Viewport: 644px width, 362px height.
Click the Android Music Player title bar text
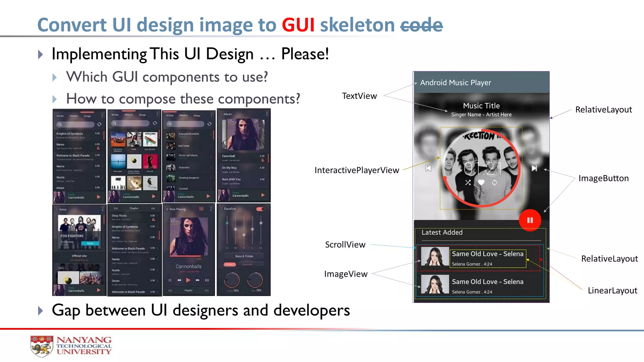coord(455,83)
